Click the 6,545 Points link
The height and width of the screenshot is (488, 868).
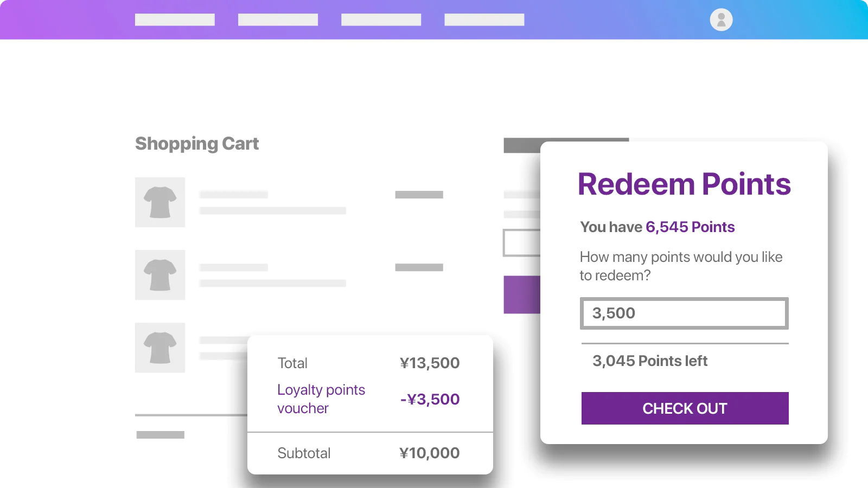(x=690, y=227)
